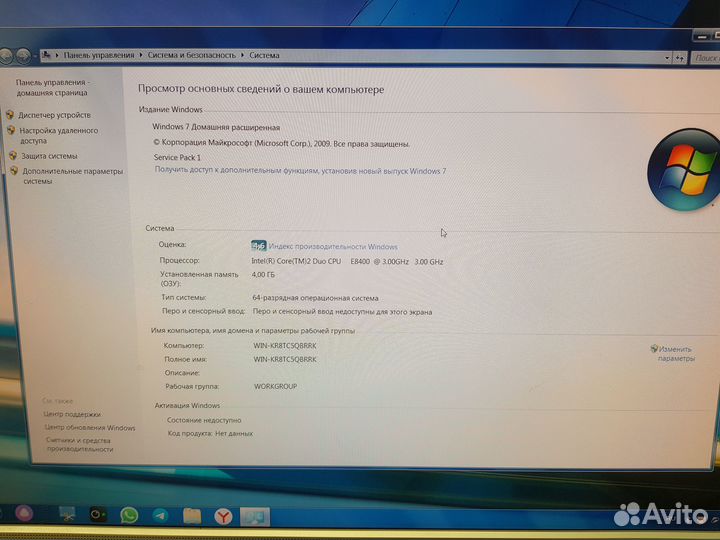Image resolution: width=720 pixels, height=540 pixels.
Task: Click the Microsoft Corp. 2009 copyright line
Action: [x=281, y=143]
